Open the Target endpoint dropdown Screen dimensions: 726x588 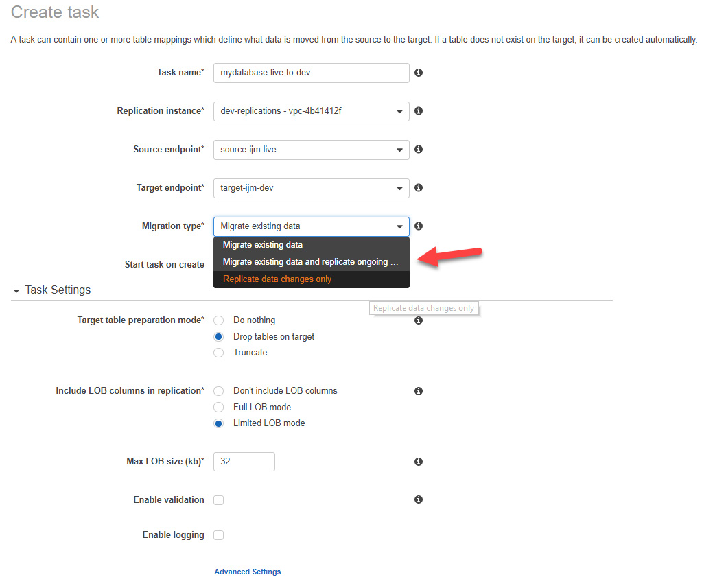tap(311, 188)
